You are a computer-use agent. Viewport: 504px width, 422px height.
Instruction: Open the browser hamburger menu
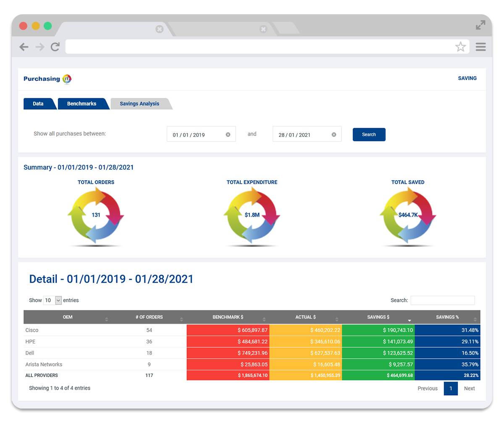coord(480,47)
